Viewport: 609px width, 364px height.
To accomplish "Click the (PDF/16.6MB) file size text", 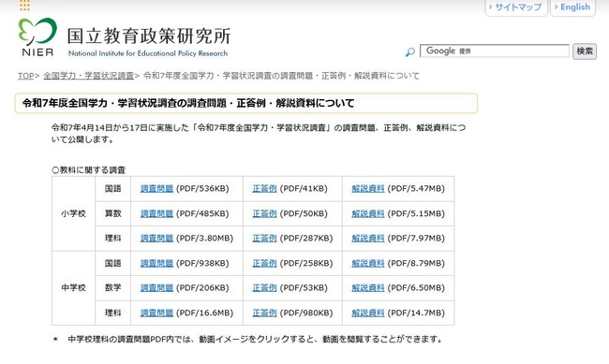I will click(204, 313).
